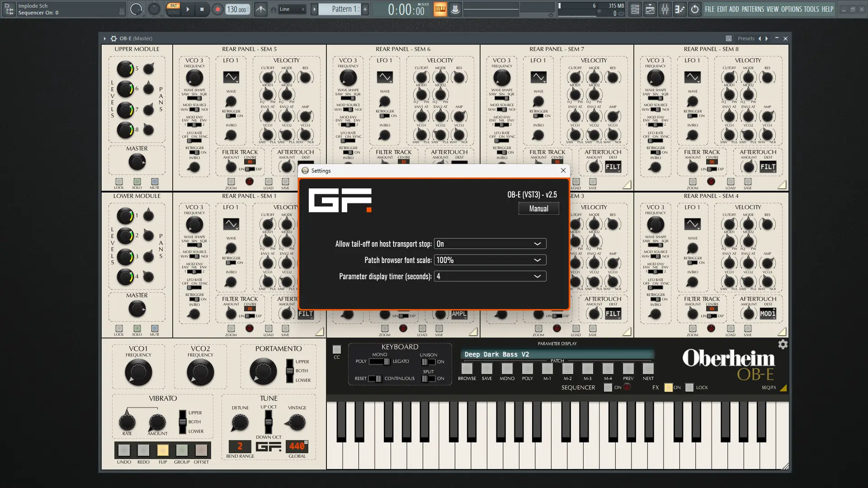Image resolution: width=868 pixels, height=488 pixels.
Task: Click the metronome icon
Action: click(261, 9)
